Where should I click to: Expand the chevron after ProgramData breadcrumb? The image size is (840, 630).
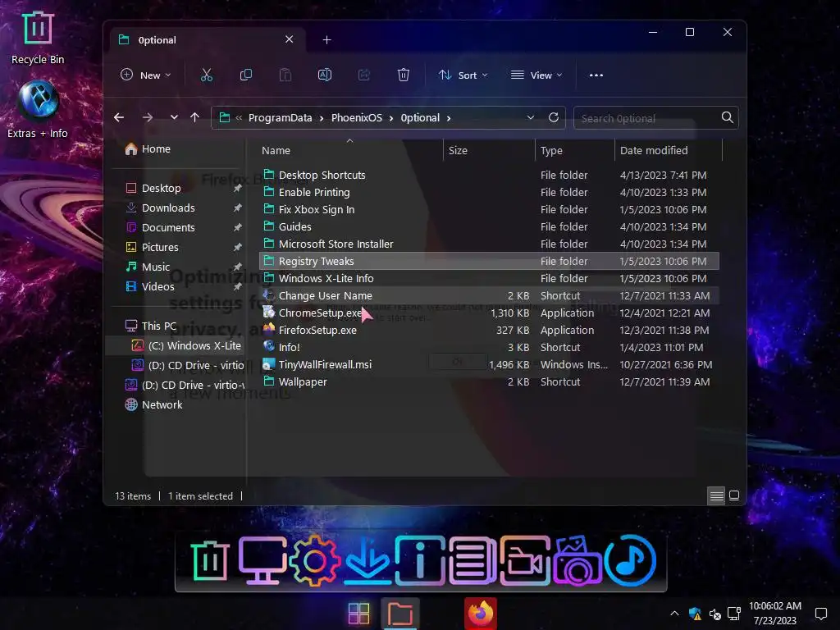tap(322, 118)
